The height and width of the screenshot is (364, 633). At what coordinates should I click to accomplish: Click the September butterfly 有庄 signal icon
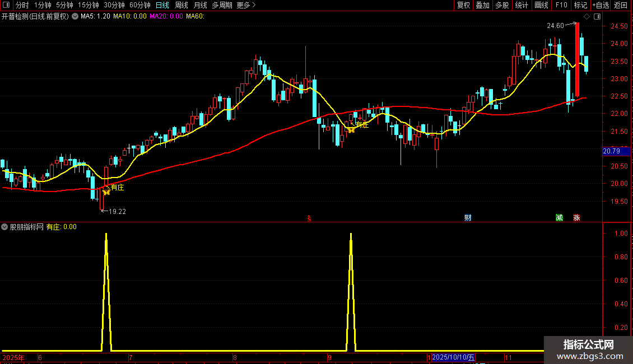tap(351, 129)
